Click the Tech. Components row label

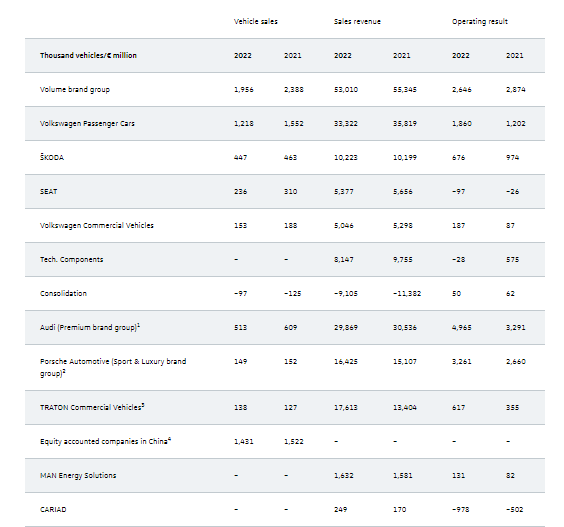[72, 259]
